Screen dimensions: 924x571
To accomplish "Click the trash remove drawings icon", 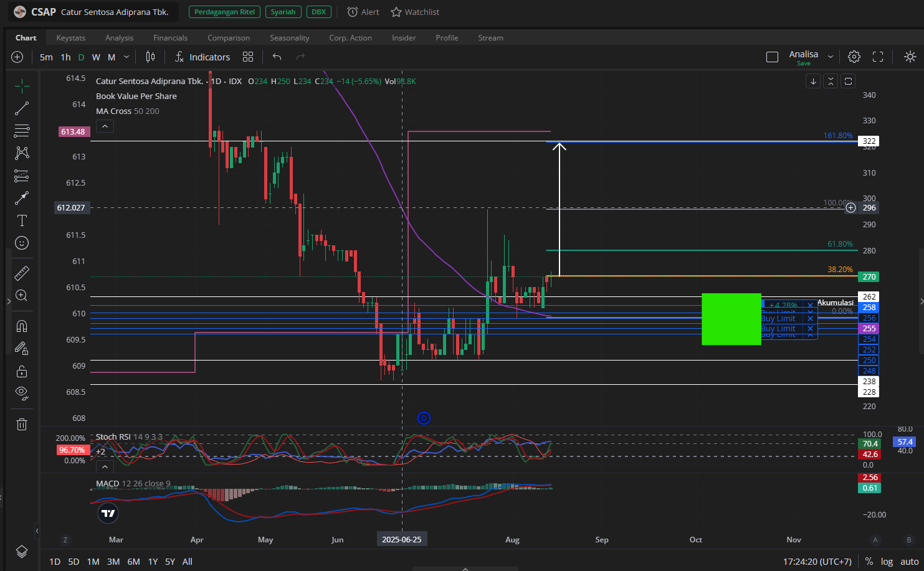I will point(22,424).
